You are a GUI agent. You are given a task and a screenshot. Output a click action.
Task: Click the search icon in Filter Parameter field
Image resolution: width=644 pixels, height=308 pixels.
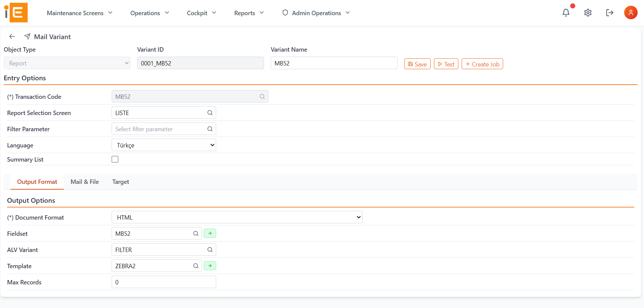tap(209, 129)
